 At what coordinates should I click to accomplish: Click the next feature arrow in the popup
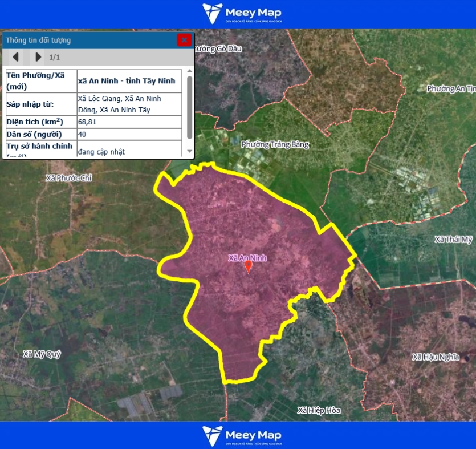click(38, 57)
